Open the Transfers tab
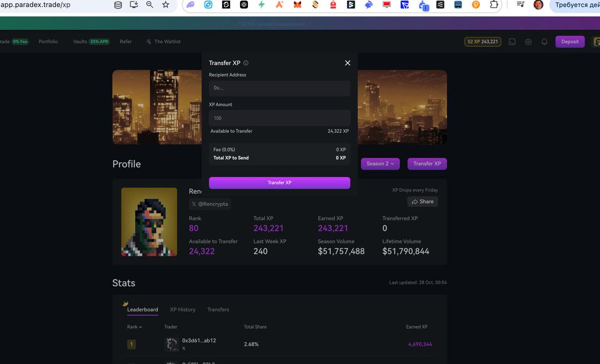The width and height of the screenshot is (600, 364). coord(218,309)
